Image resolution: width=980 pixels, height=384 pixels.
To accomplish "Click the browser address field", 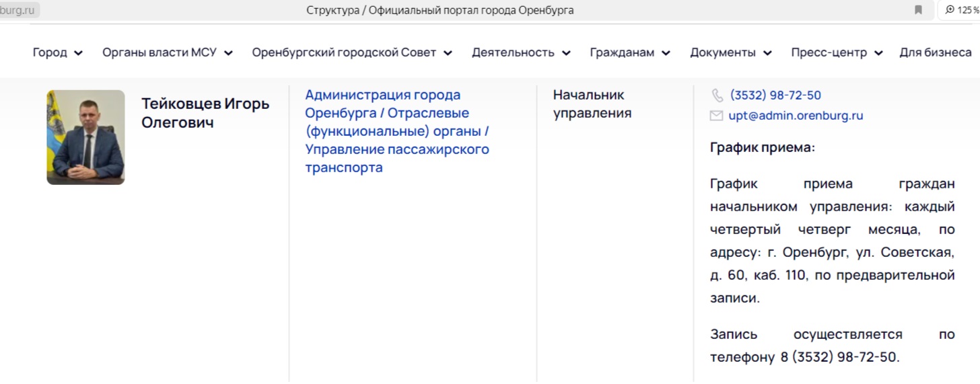I will [x=19, y=10].
